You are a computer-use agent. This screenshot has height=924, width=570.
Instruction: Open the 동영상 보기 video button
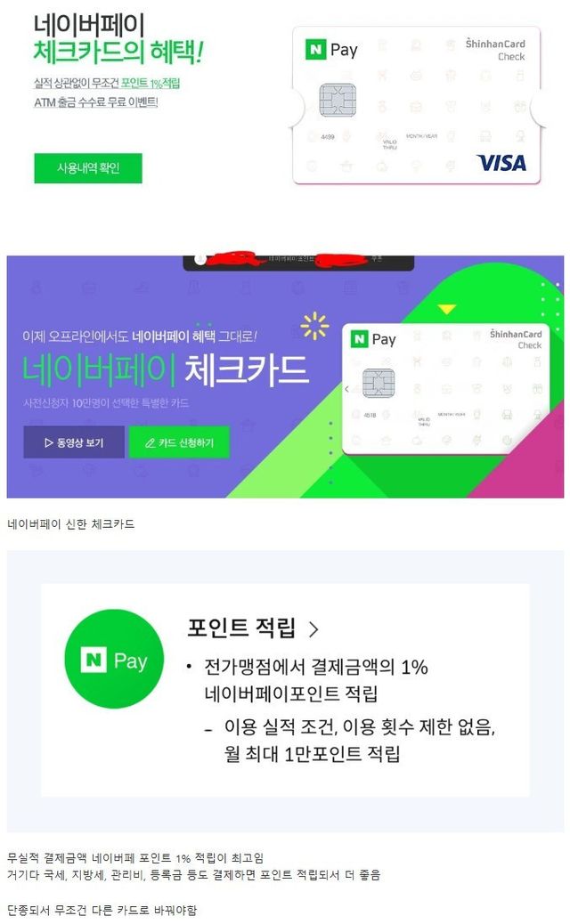click(74, 442)
